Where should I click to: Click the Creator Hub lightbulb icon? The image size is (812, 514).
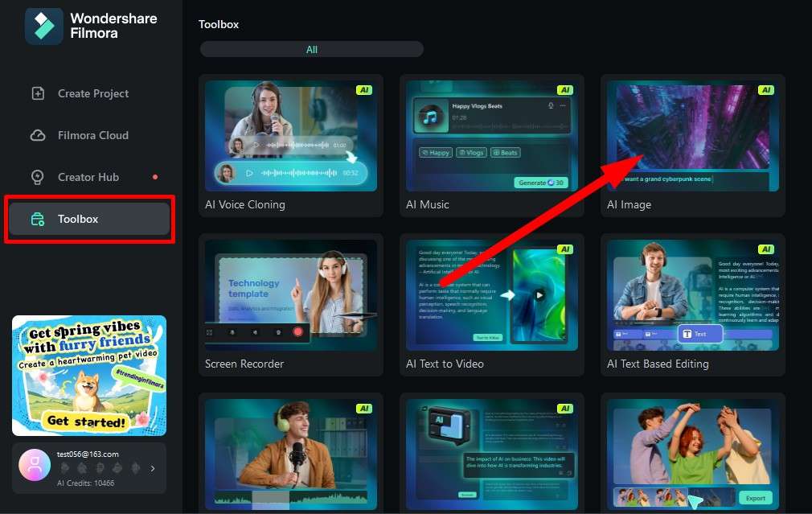tap(37, 177)
